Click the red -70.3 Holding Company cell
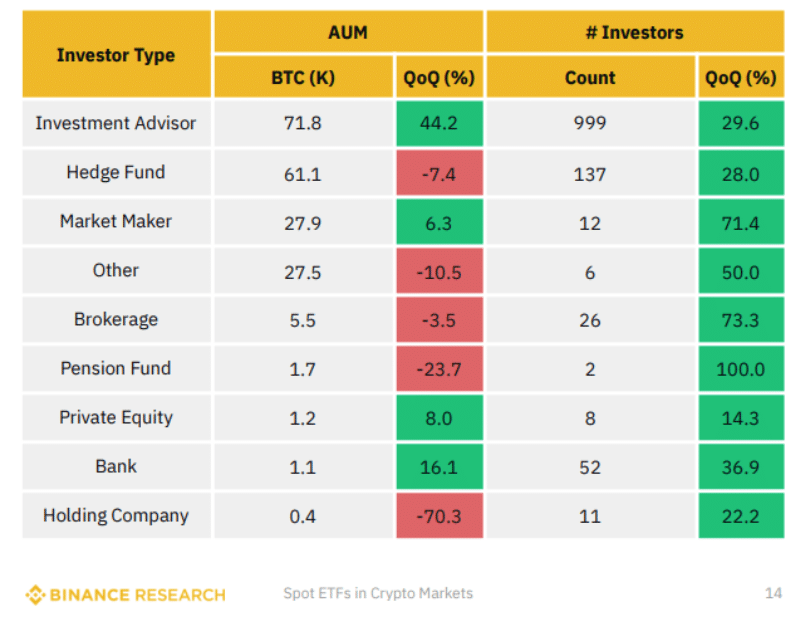This screenshot has width=800, height=623. (x=439, y=516)
